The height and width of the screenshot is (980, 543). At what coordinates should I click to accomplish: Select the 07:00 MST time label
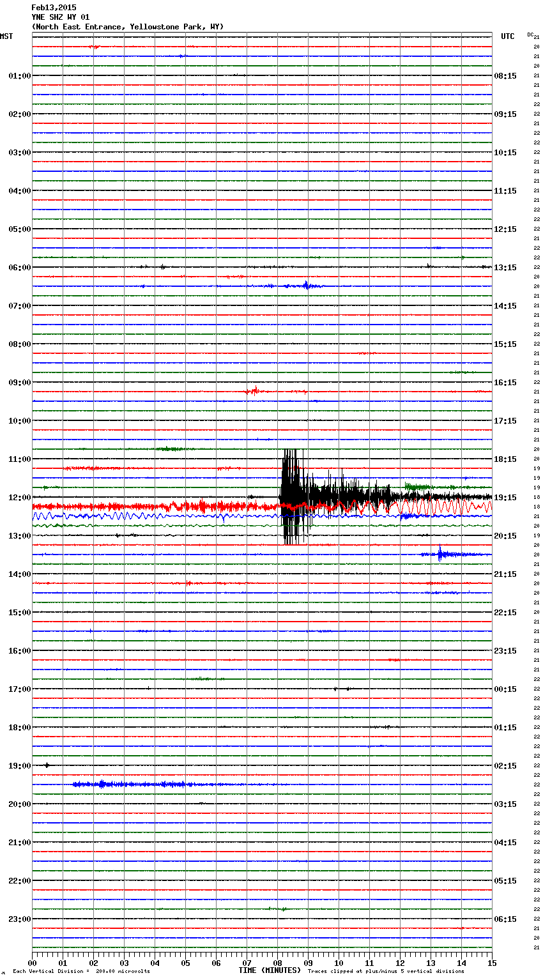(19, 306)
